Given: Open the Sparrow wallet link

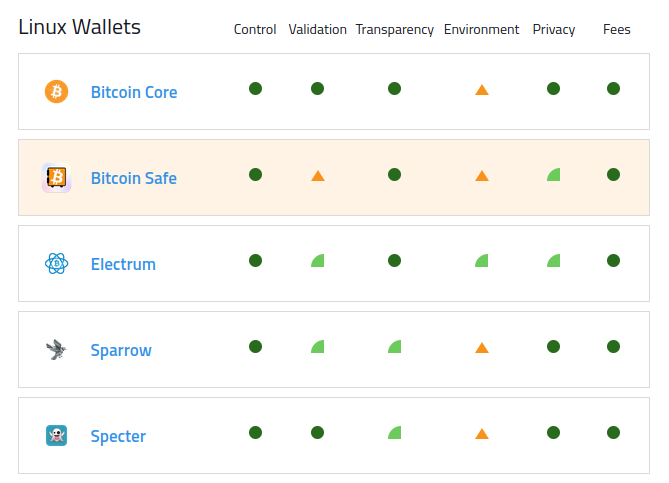Looking at the screenshot, I should coord(121,350).
